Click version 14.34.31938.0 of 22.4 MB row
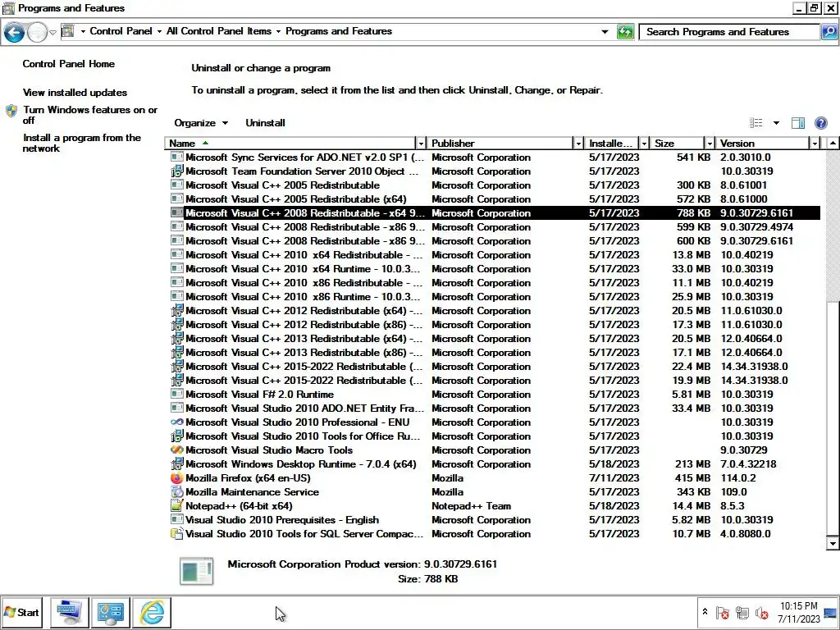Image resolution: width=840 pixels, height=630 pixels. click(x=754, y=367)
